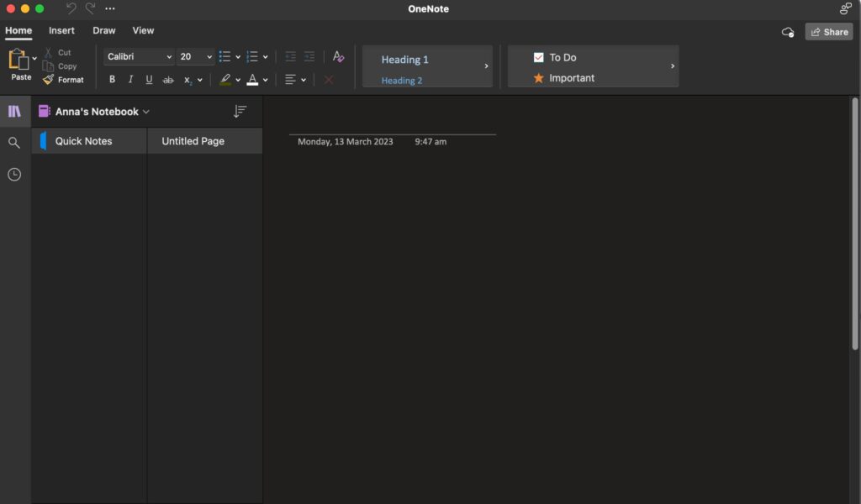The width and height of the screenshot is (861, 504).
Task: Apply the Heading 1 style
Action: (404, 60)
